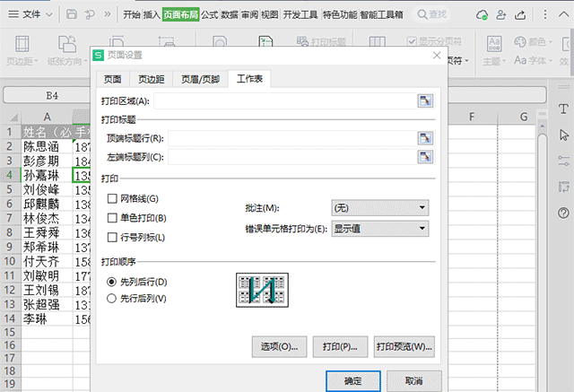Select the arrow pointer tool in sidebar
Image resolution: width=574 pixels, height=392 pixels.
click(563, 135)
